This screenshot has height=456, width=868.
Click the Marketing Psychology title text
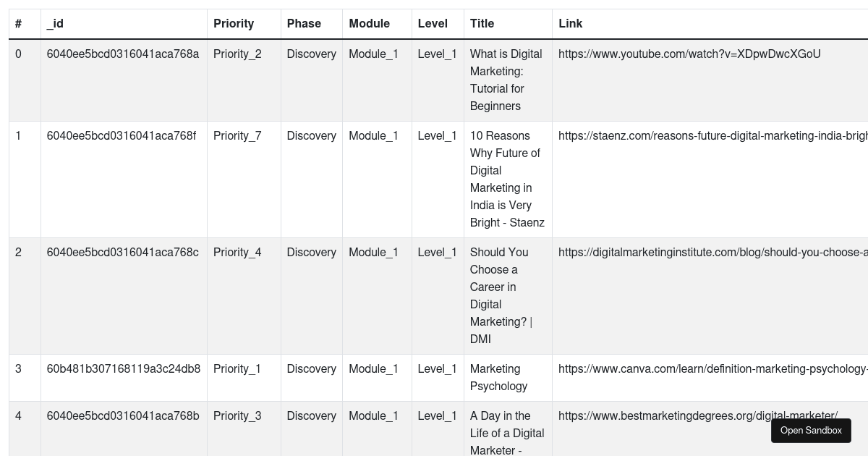click(x=498, y=377)
